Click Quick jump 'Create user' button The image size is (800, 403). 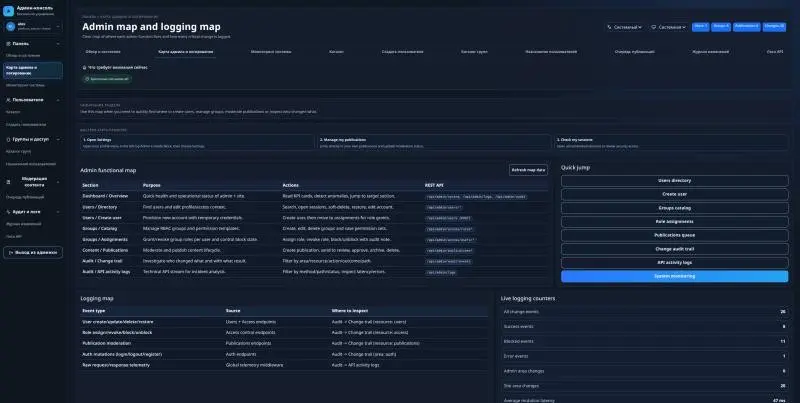(674, 194)
